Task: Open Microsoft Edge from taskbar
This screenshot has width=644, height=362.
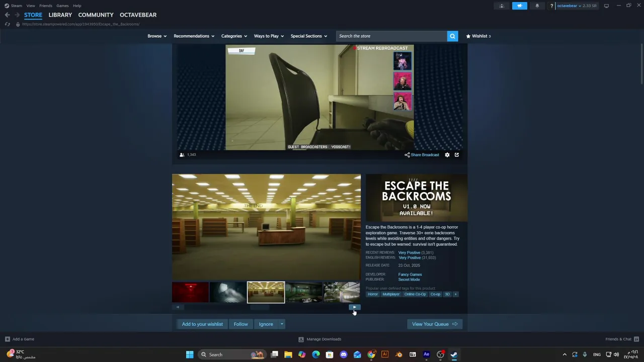Action: tap(316, 355)
